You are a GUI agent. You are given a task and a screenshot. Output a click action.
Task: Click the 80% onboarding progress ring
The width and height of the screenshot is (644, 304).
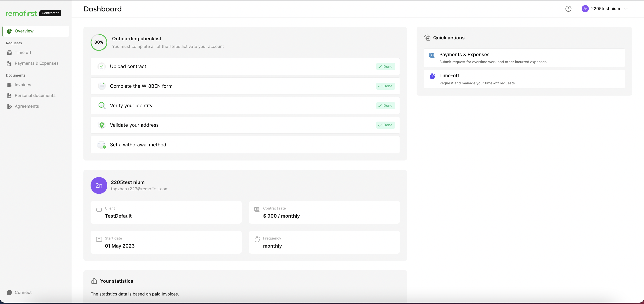(99, 42)
